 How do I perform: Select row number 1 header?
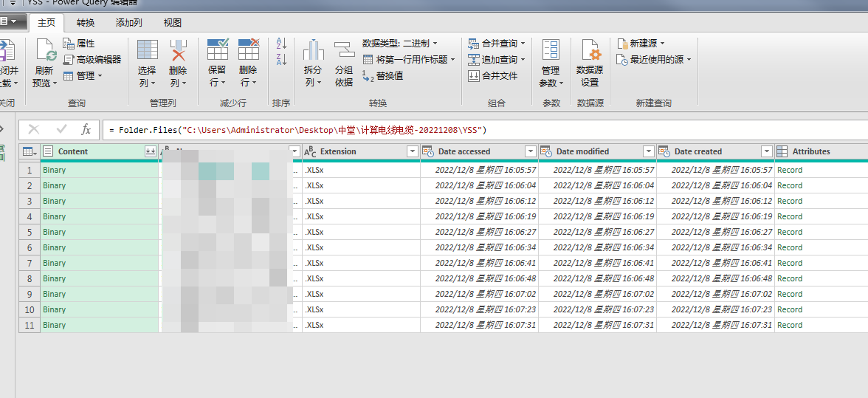click(30, 170)
